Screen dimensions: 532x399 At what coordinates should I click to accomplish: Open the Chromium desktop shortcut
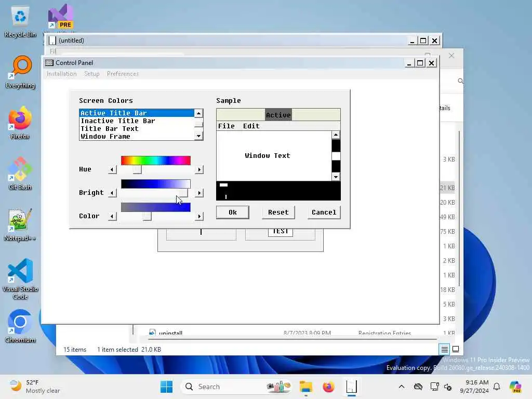(20, 327)
